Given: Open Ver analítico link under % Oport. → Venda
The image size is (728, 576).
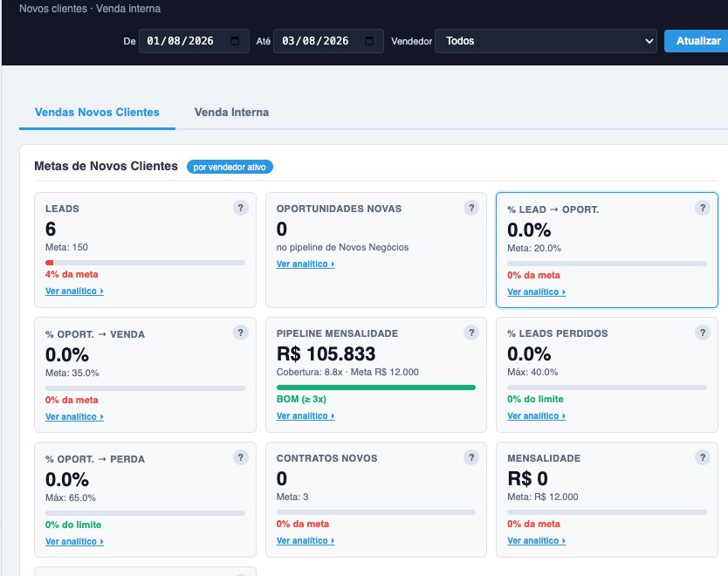Looking at the screenshot, I should click(x=74, y=417).
